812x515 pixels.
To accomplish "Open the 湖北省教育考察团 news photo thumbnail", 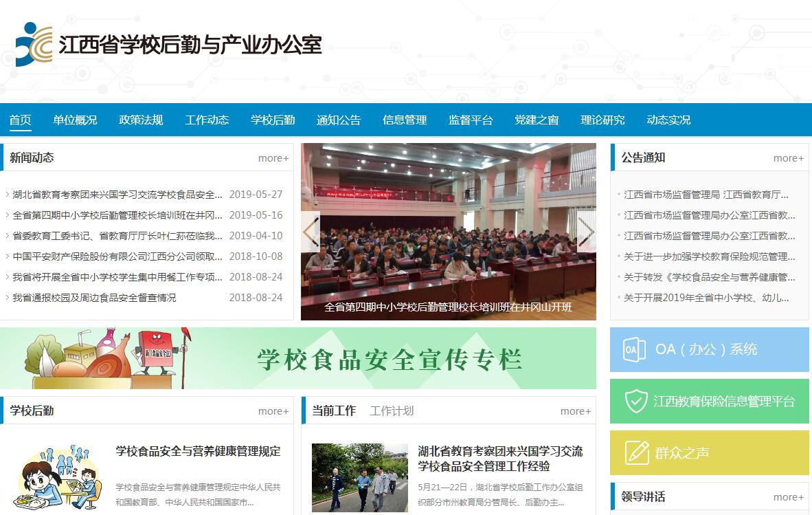I will tap(359, 477).
